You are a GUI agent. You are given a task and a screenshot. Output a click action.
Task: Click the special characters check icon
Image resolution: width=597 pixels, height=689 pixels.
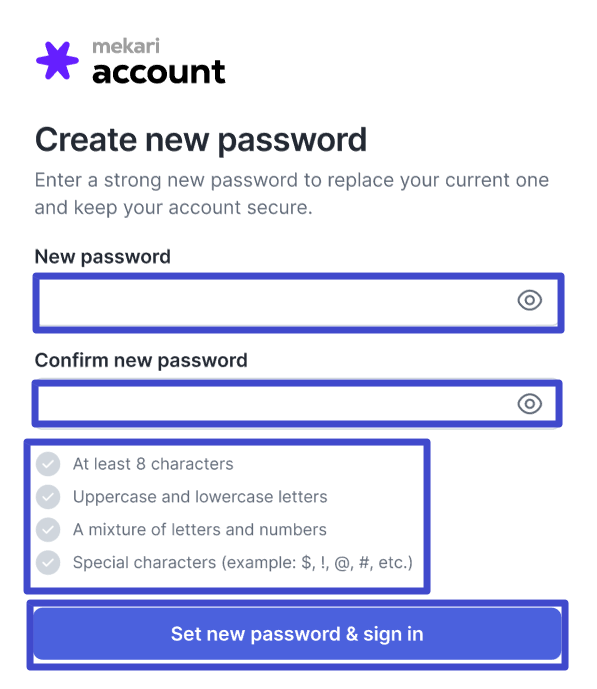48,562
